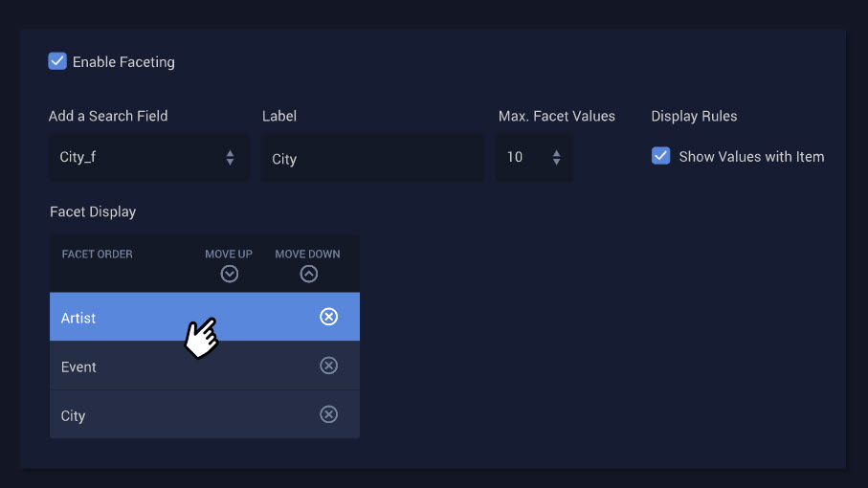This screenshot has height=488, width=868.
Task: Click the Move Down circle arrow icon
Action: pos(309,274)
